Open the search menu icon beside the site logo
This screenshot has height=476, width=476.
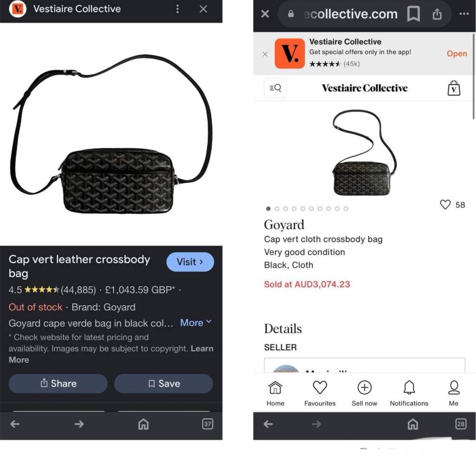pyautogui.click(x=275, y=88)
